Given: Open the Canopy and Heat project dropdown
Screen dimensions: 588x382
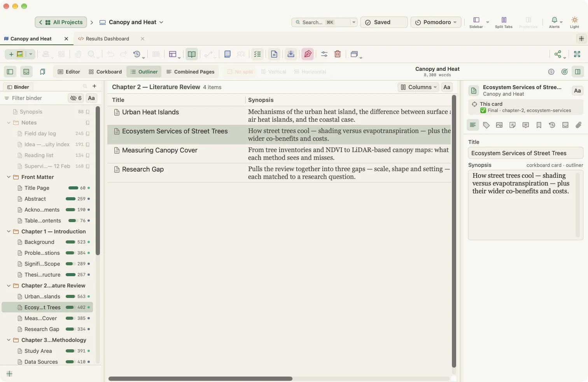Looking at the screenshot, I should tap(131, 22).
